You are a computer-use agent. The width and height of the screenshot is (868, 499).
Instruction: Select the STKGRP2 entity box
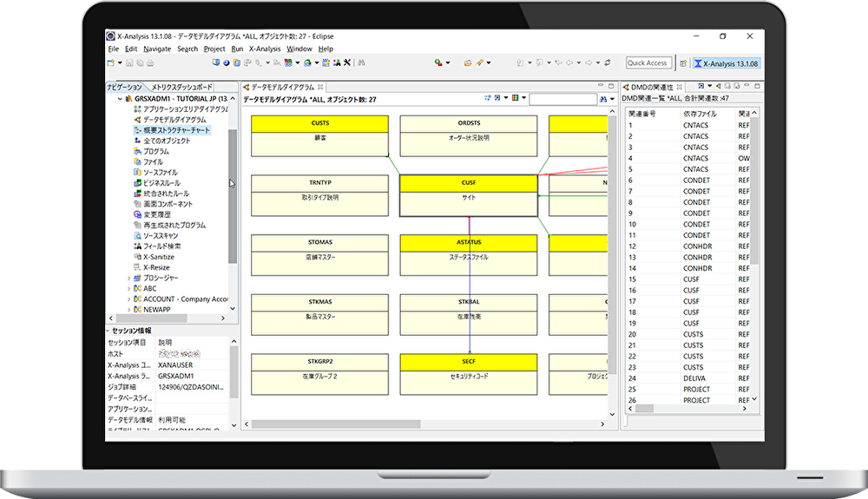click(x=319, y=374)
